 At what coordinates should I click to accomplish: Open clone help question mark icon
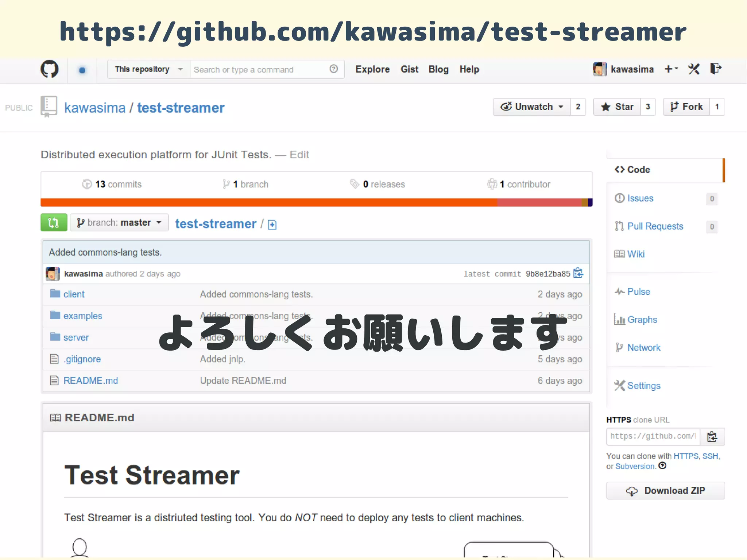[662, 466]
